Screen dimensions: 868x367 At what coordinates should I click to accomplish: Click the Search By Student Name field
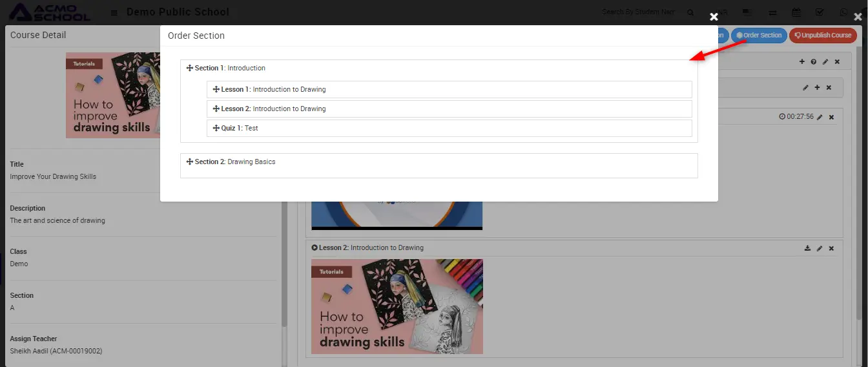638,12
